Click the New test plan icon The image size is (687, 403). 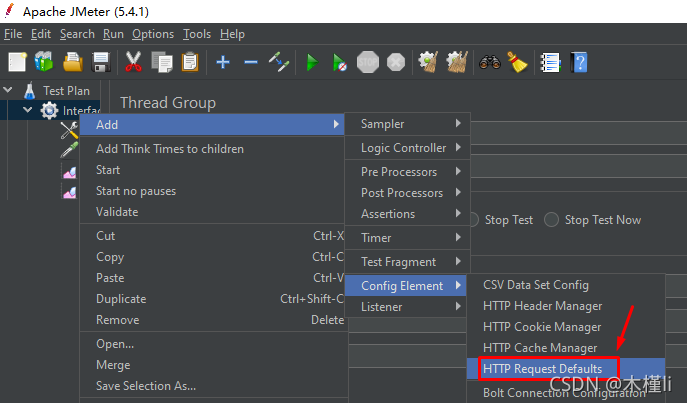coord(18,62)
